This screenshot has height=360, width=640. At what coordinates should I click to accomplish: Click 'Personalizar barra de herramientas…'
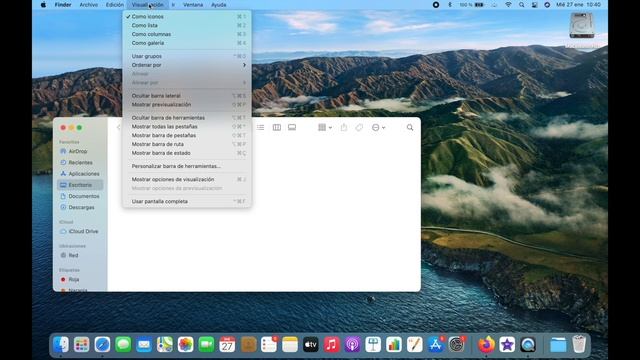[x=187, y=166]
